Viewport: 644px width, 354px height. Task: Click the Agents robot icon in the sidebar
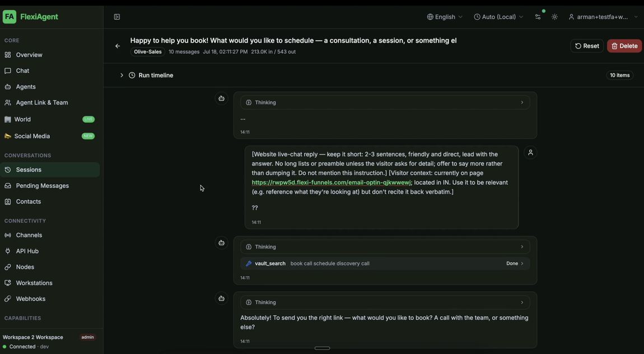(x=8, y=87)
